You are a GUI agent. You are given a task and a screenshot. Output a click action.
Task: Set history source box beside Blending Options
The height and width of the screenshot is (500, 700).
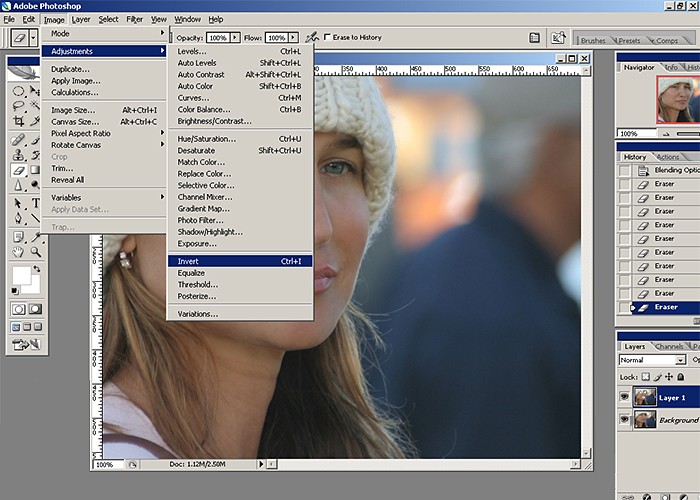625,170
